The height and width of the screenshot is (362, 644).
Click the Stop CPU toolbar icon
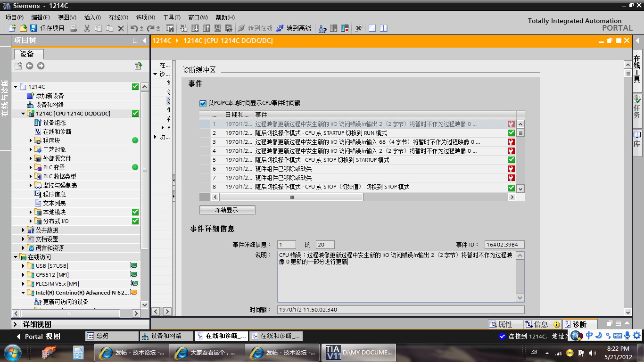(x=345, y=28)
